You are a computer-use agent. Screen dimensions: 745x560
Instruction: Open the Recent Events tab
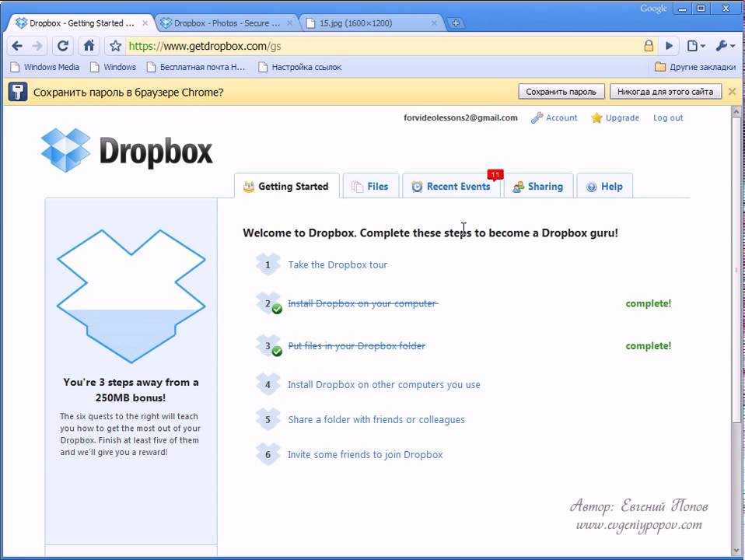click(x=451, y=186)
